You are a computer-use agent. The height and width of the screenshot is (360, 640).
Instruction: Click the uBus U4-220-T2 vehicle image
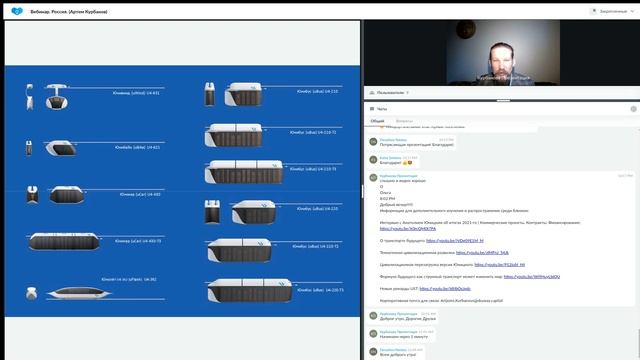[x=240, y=250]
